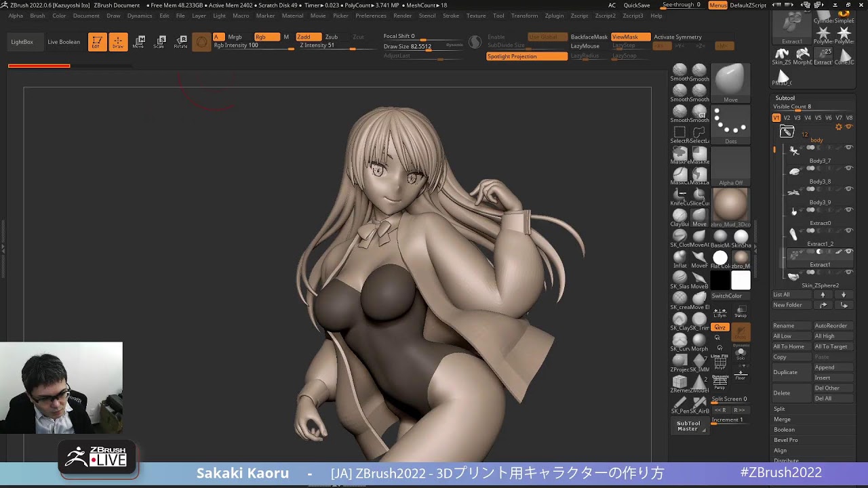Open the SubTool Master plugin
The width and height of the screenshot is (868, 488).
click(x=688, y=426)
